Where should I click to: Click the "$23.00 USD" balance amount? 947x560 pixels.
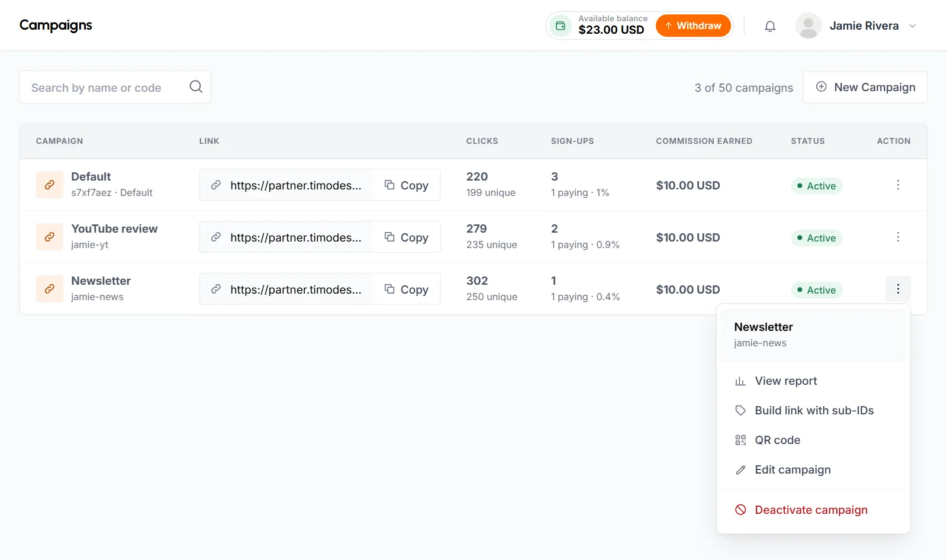click(611, 30)
